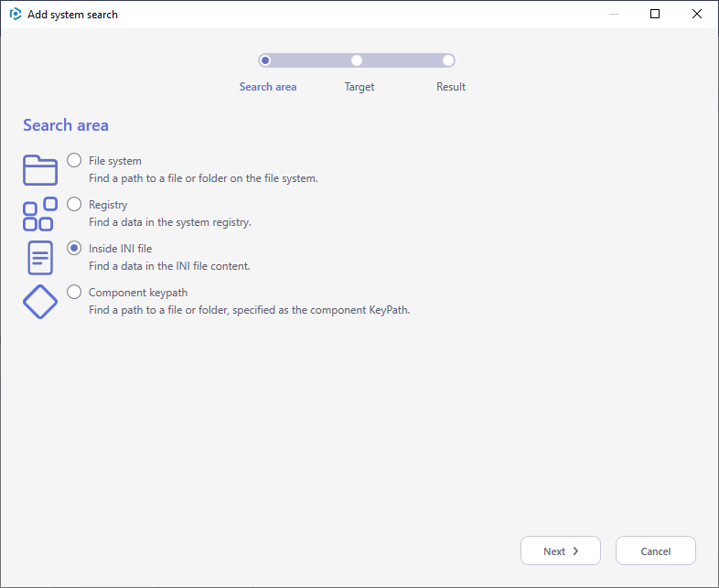Screen dimensions: 719x588
Task: Go to the Target step label
Action: tap(359, 87)
